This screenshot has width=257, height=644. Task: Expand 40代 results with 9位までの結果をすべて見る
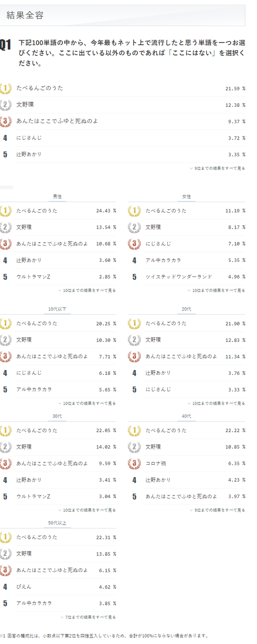[218, 510]
